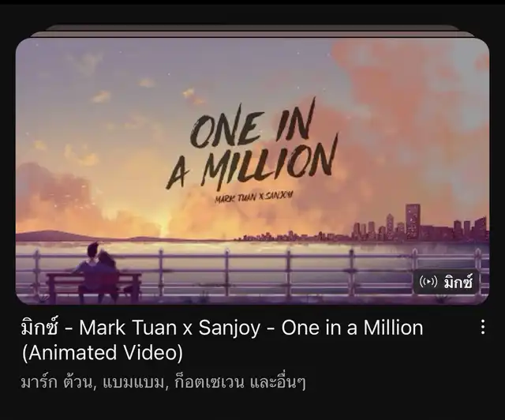Click the word มิกซ์ starting the title
This screenshot has height=420, width=505.
(x=40, y=327)
